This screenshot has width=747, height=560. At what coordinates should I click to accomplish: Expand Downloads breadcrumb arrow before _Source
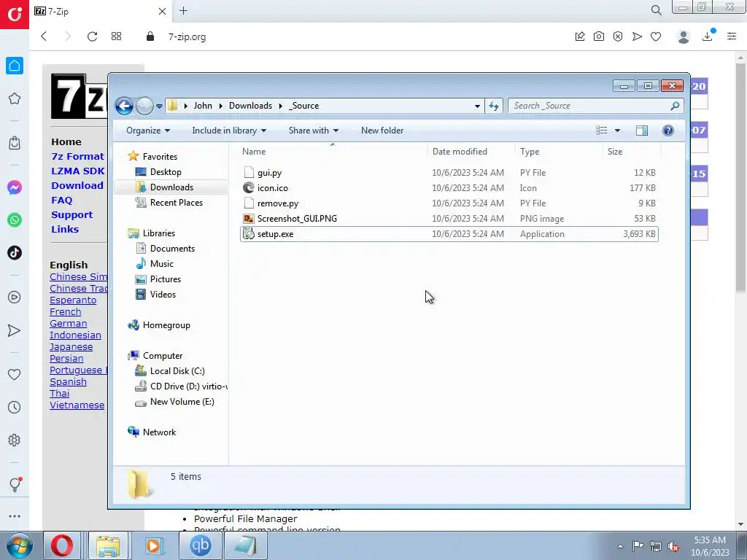tap(281, 106)
